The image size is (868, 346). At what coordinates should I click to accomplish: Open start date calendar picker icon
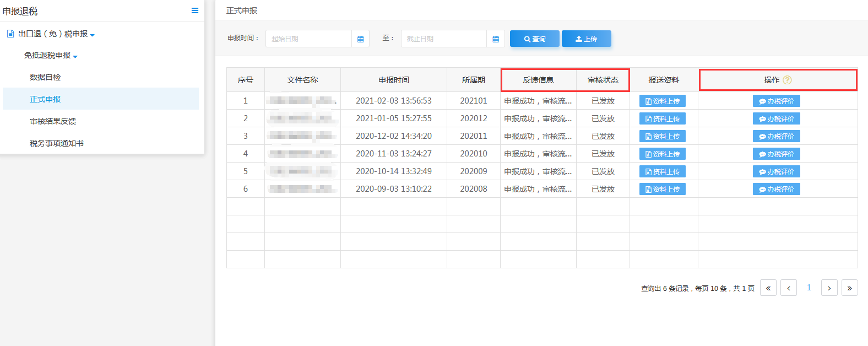coord(361,39)
